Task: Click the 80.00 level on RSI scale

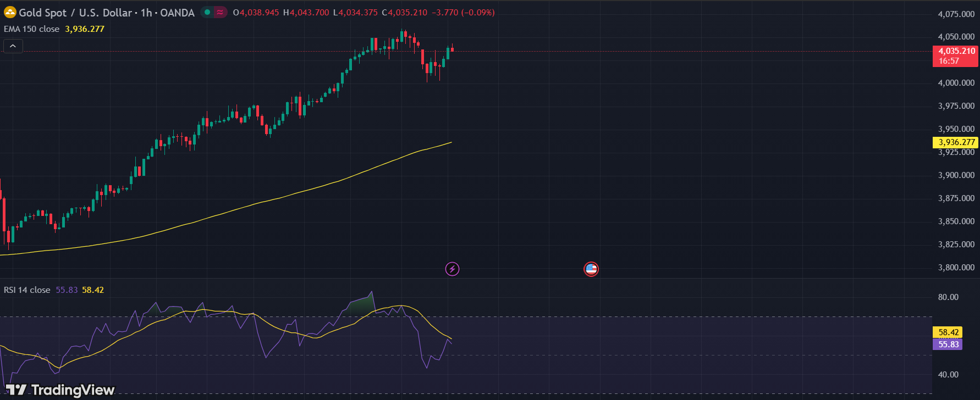Action: (948, 297)
